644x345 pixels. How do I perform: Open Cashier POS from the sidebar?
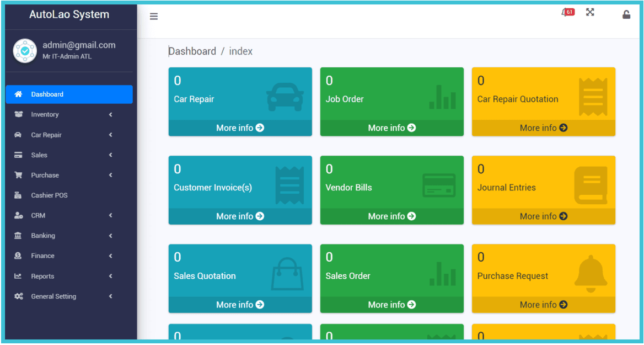click(x=49, y=195)
